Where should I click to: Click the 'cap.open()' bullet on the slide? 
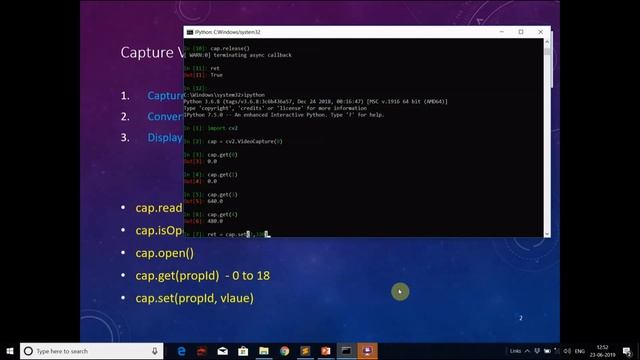165,253
